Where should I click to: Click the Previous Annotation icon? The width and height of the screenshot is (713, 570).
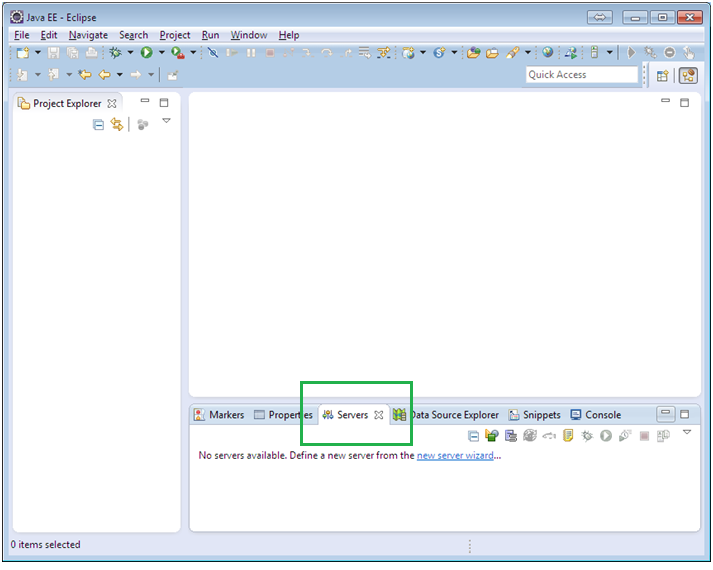coord(53,75)
